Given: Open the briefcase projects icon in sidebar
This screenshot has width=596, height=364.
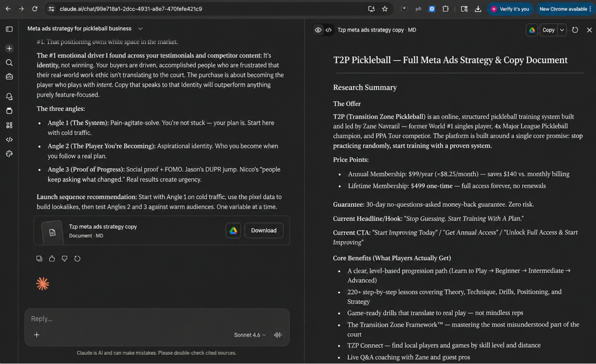Looking at the screenshot, I should (9, 77).
